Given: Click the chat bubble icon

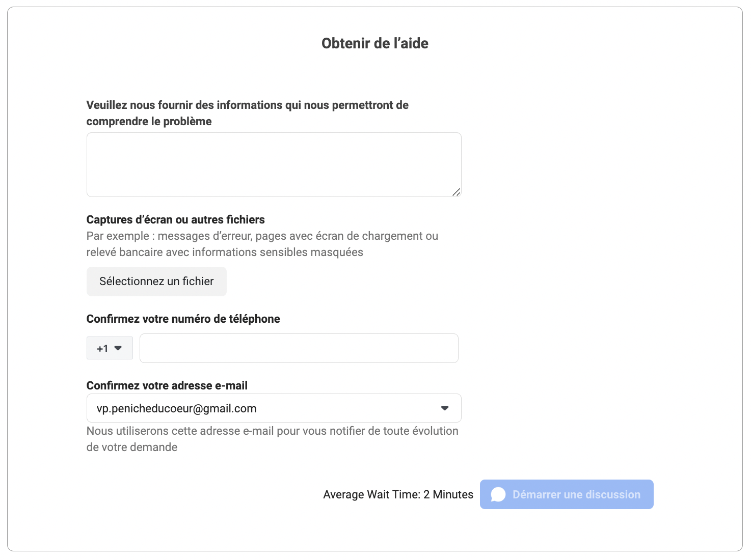Looking at the screenshot, I should pyautogui.click(x=498, y=494).
